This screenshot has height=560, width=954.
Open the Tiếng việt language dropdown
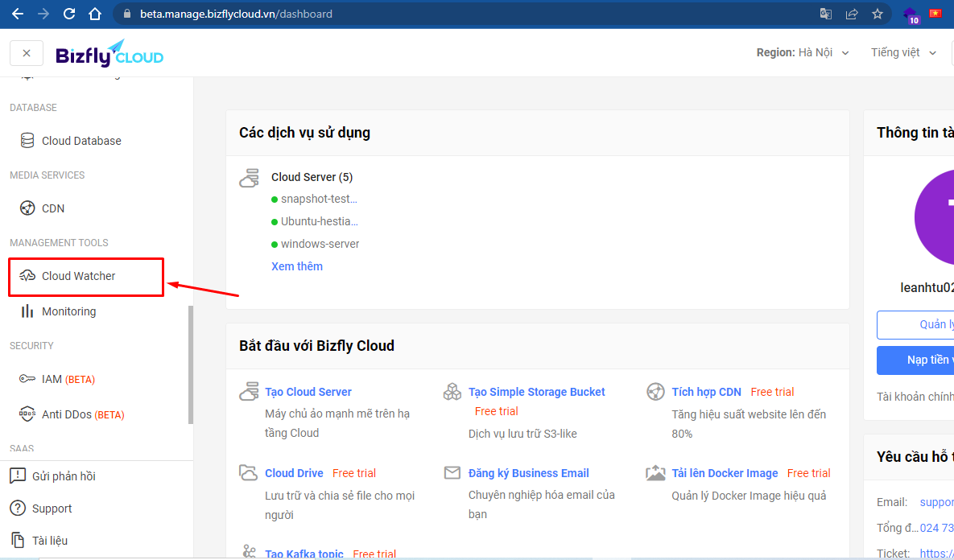click(903, 53)
